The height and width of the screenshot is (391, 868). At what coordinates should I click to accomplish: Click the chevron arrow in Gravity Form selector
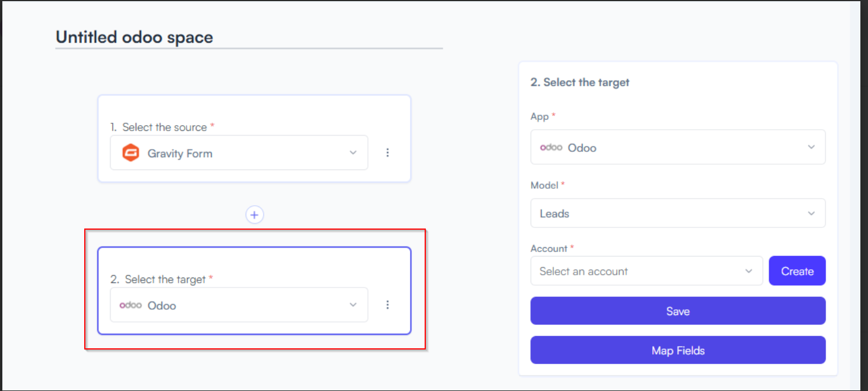(353, 153)
